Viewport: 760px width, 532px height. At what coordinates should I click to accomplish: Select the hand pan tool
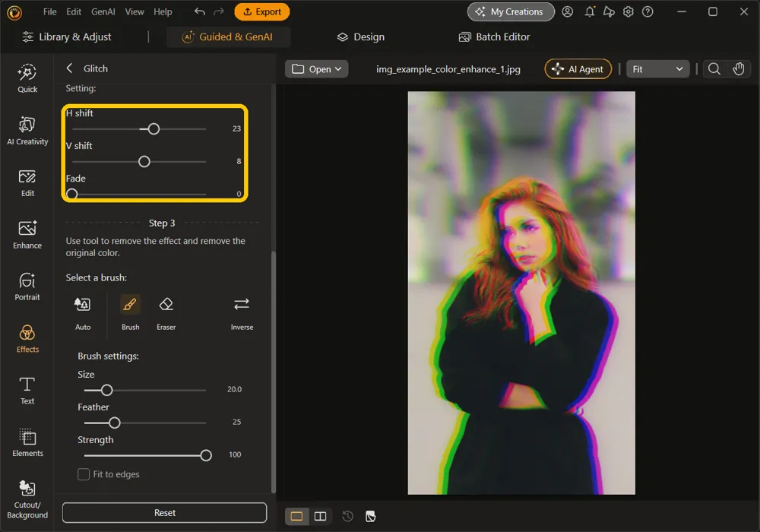pyautogui.click(x=738, y=69)
